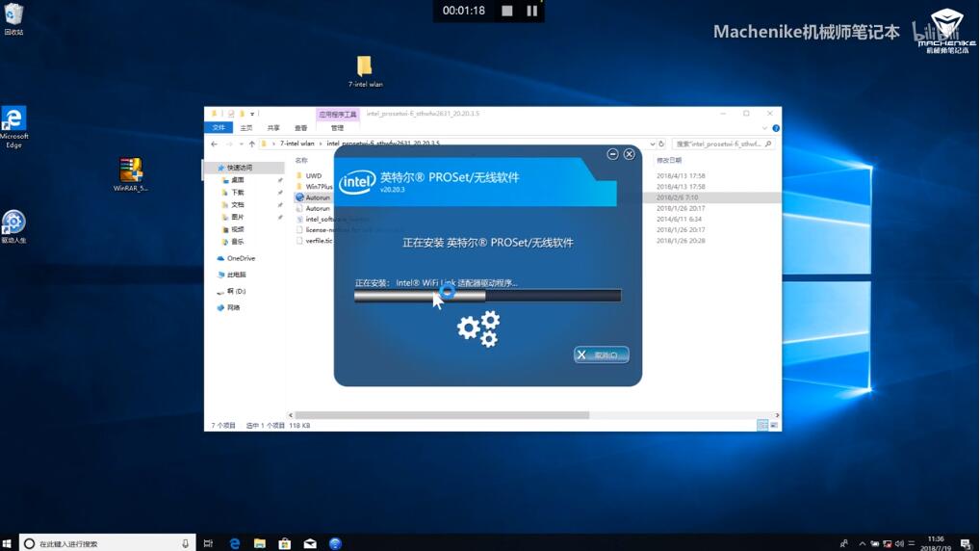Screen dimensions: 980x551
Task: Switch to details view layout
Action: (762, 425)
